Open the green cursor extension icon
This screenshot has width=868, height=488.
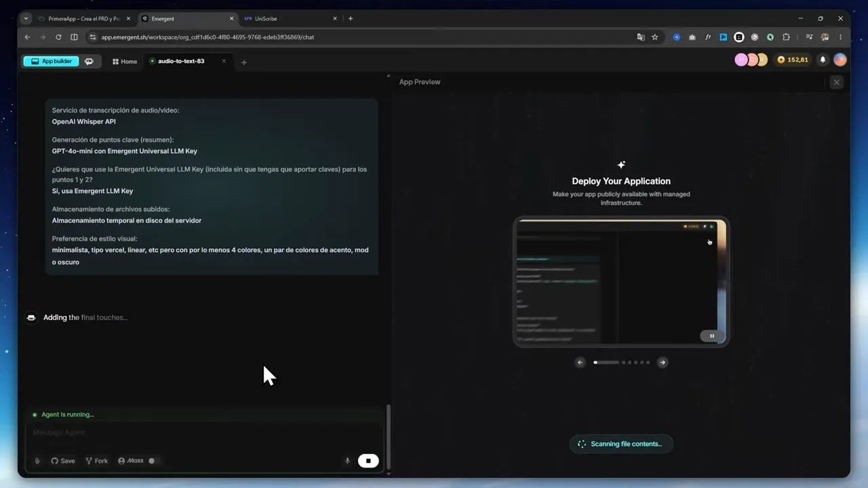pyautogui.click(x=770, y=37)
